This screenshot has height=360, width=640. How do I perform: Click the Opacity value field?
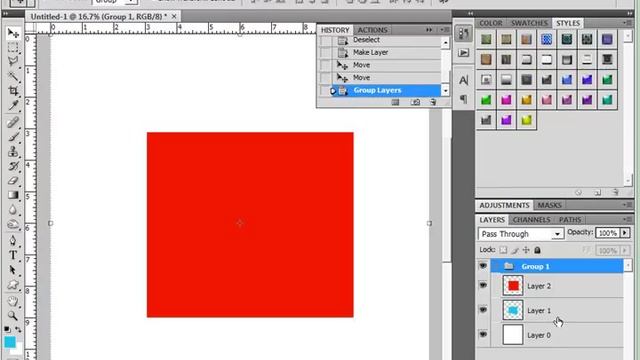[608, 233]
